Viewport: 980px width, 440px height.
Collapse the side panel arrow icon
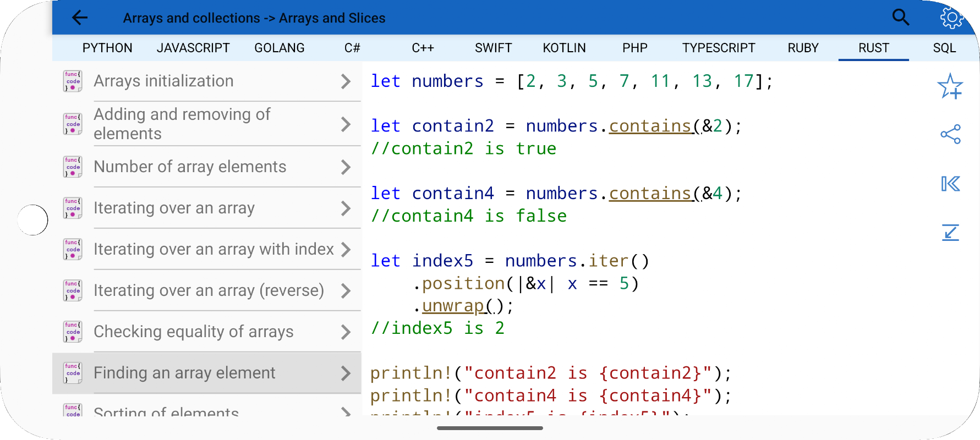(950, 184)
